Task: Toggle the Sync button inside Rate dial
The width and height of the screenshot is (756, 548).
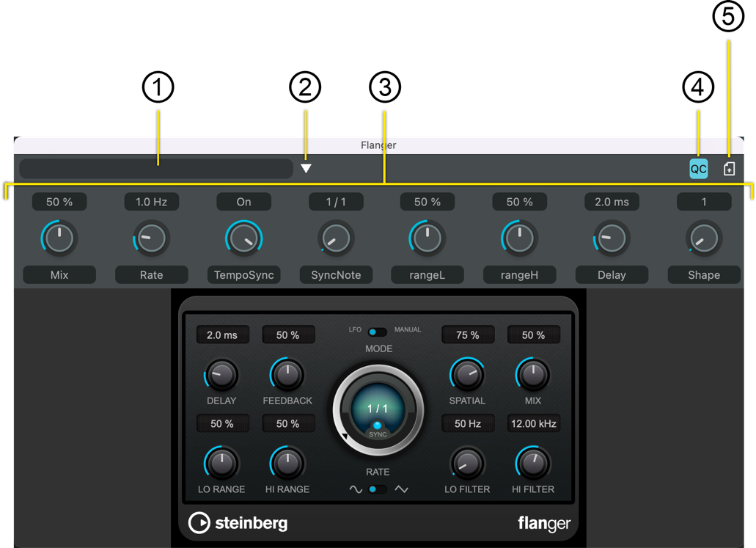Action: click(378, 426)
